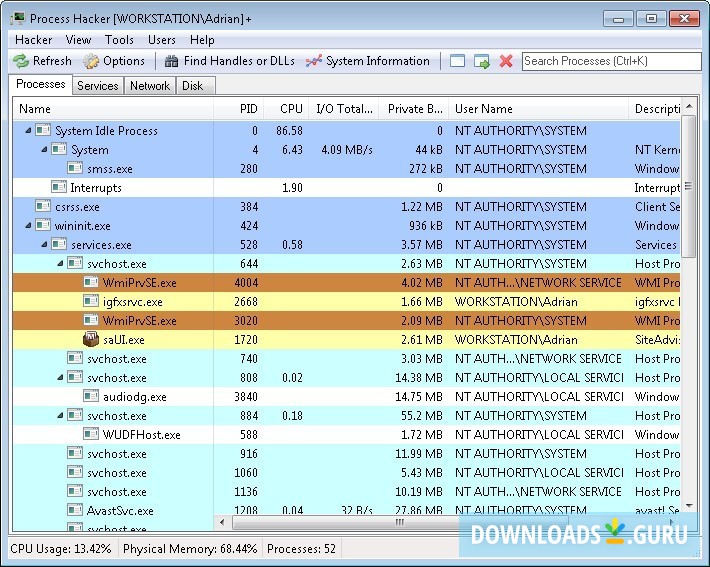Click the Search Processes input field

pos(611,61)
